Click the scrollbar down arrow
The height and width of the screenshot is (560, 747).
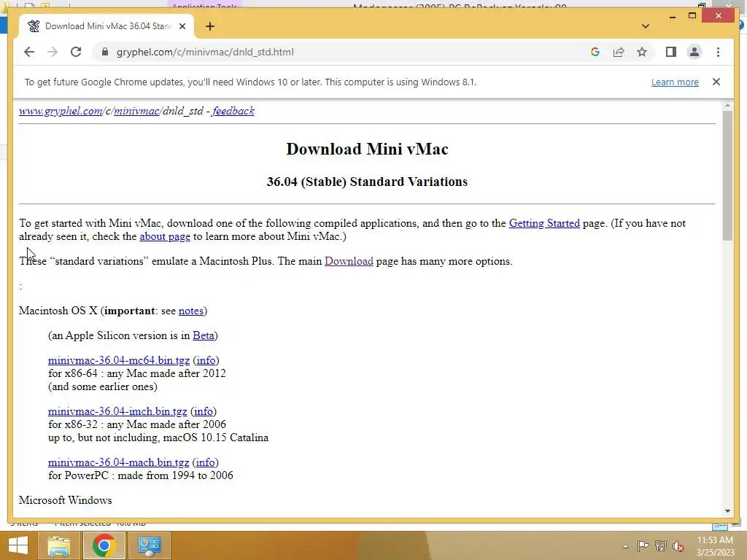click(727, 511)
